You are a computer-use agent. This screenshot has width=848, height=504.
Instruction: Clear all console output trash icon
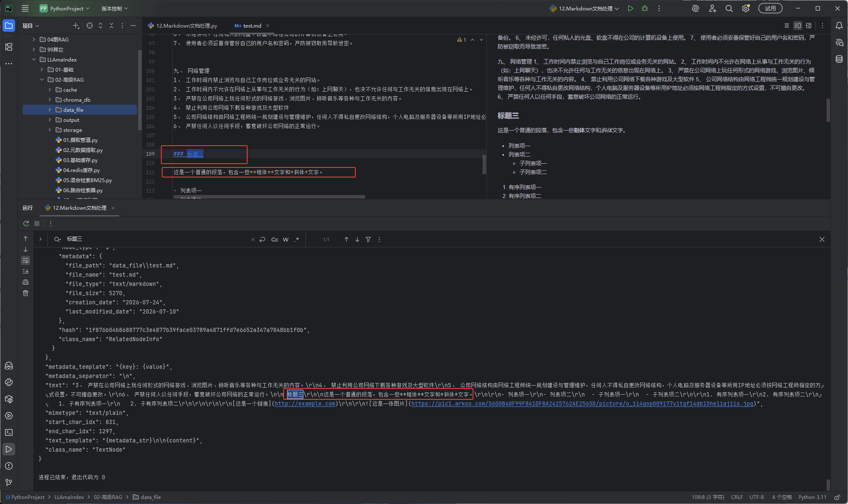point(26,293)
